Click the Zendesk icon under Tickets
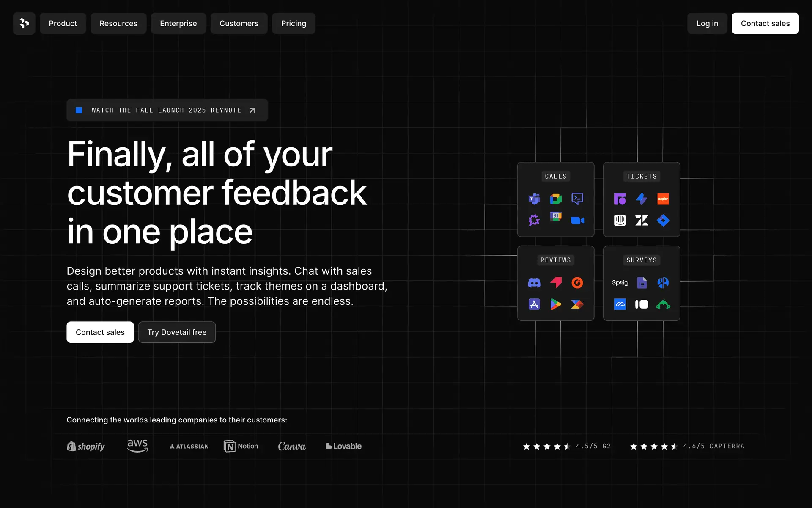 pos(642,220)
